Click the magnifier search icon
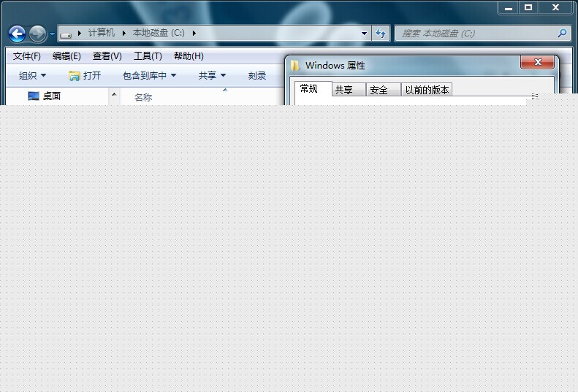 coord(562,33)
